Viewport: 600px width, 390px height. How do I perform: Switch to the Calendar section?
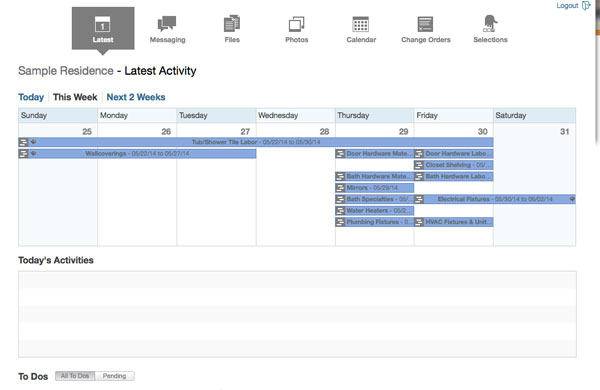pyautogui.click(x=361, y=29)
